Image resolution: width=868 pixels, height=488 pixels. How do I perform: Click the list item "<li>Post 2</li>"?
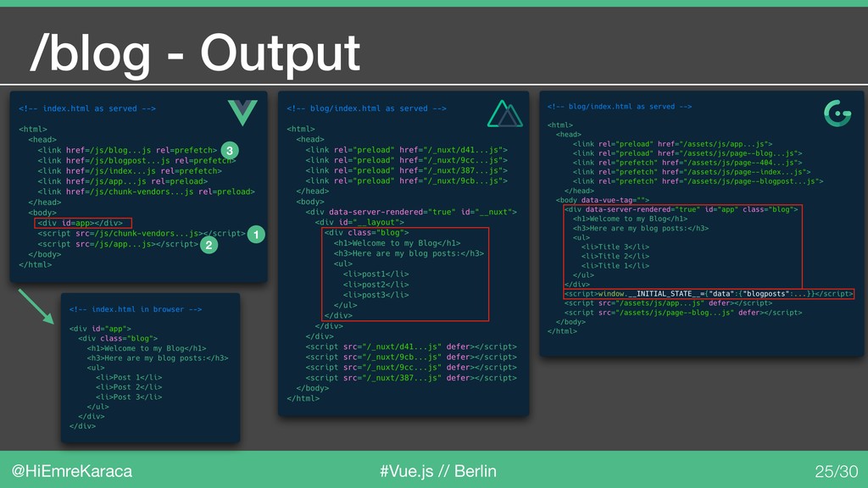click(129, 387)
